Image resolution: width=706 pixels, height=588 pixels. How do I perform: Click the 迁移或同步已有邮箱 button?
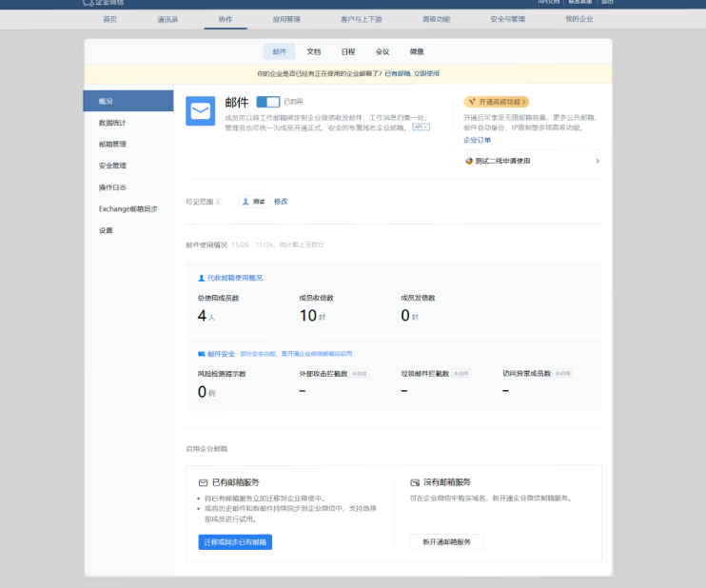pyautogui.click(x=235, y=541)
